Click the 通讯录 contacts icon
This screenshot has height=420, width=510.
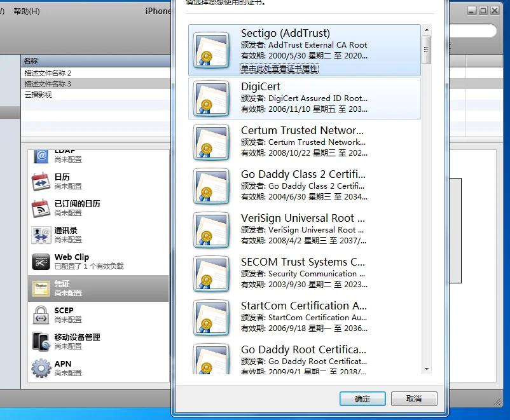pyautogui.click(x=41, y=234)
